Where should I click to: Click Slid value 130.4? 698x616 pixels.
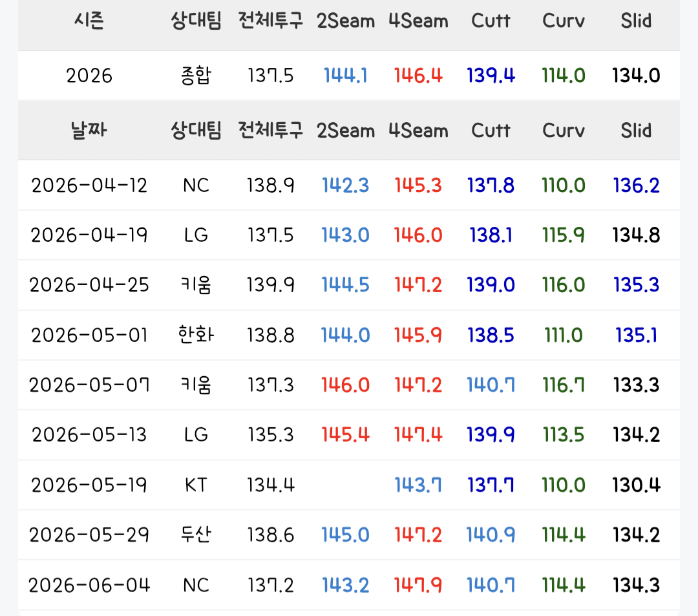pyautogui.click(x=636, y=485)
